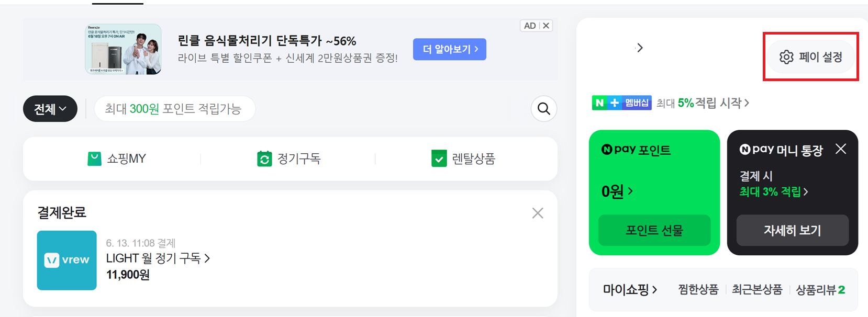Open 정기구독 subscription calendar icon

click(264, 159)
